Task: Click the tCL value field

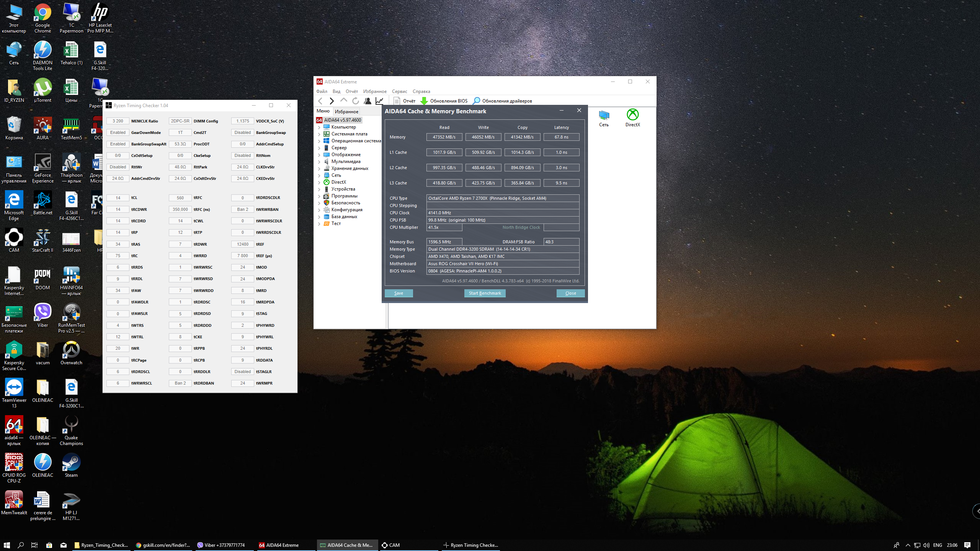Action: [x=118, y=198]
